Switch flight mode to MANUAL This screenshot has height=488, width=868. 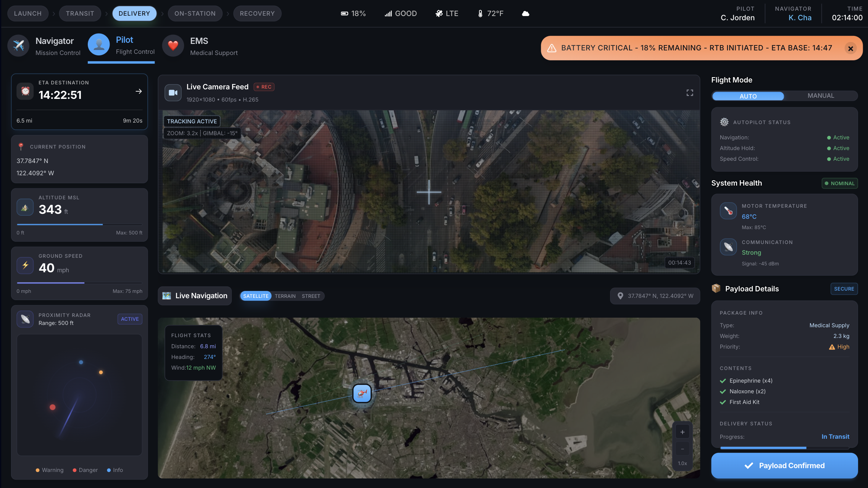(x=820, y=96)
